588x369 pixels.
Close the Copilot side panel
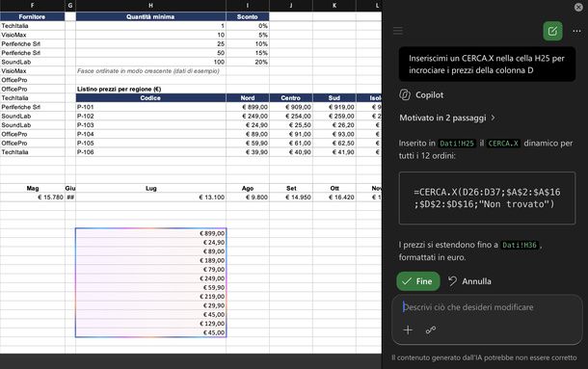[578, 7]
